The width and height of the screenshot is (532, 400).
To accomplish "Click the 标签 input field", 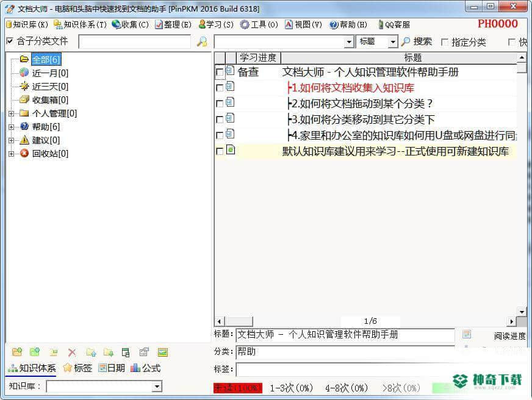I will [x=346, y=369].
